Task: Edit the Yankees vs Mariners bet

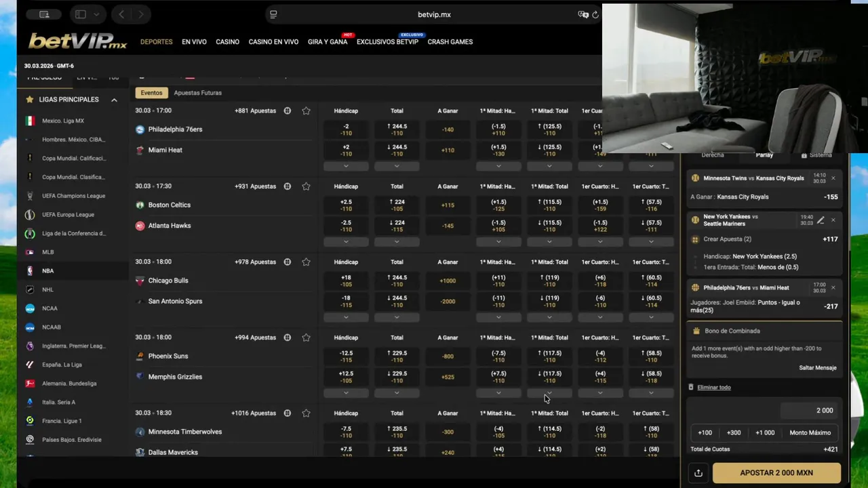Action: pyautogui.click(x=821, y=220)
